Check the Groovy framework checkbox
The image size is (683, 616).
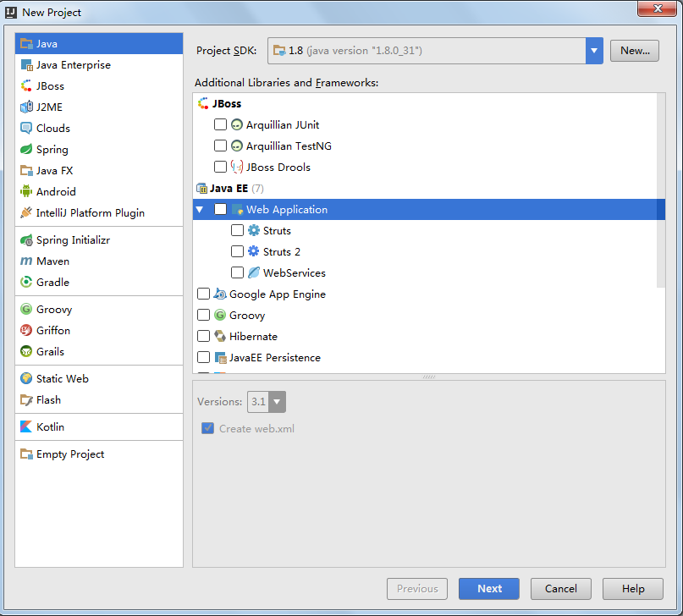coord(203,315)
